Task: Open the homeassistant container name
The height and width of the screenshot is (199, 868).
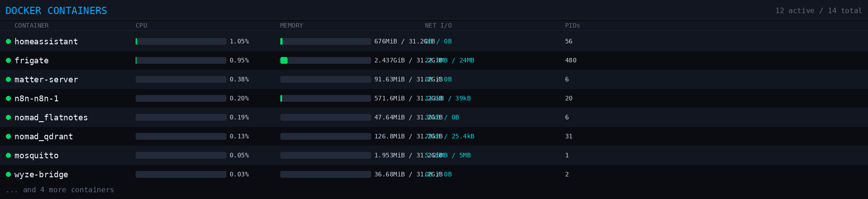Action: tap(46, 42)
